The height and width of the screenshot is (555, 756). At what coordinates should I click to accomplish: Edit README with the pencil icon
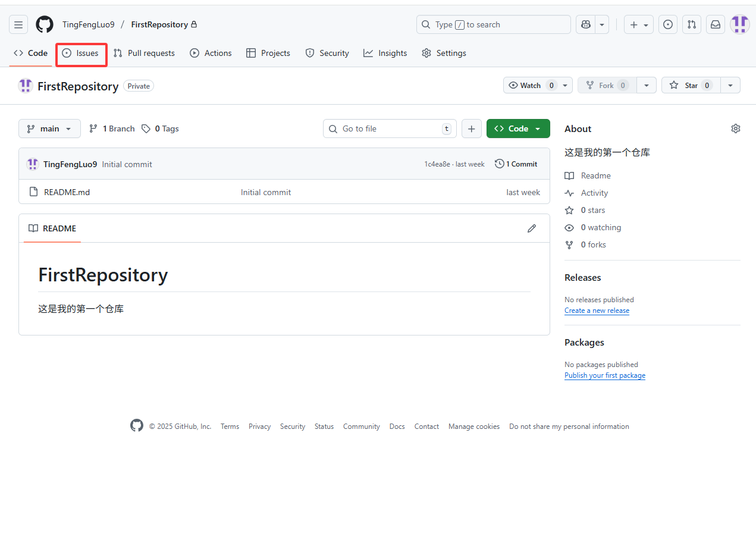point(532,228)
